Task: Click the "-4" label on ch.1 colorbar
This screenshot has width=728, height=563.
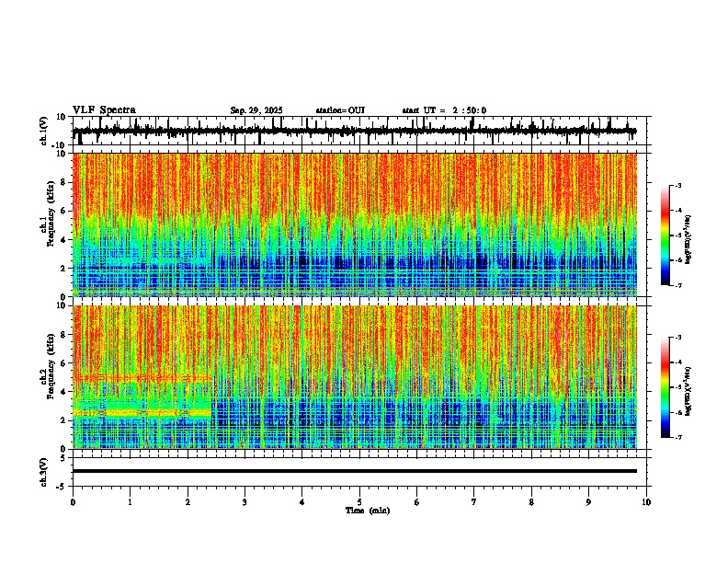Action: pos(678,210)
